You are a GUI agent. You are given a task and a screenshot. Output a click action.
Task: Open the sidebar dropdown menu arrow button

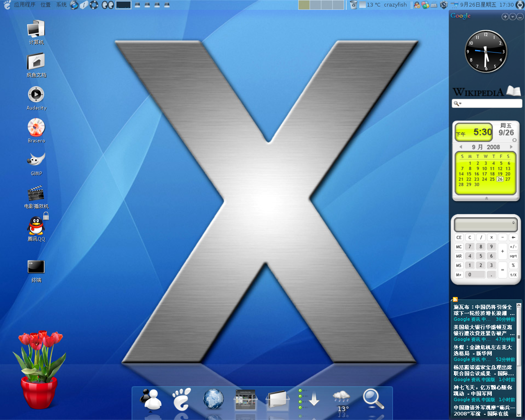click(x=513, y=16)
